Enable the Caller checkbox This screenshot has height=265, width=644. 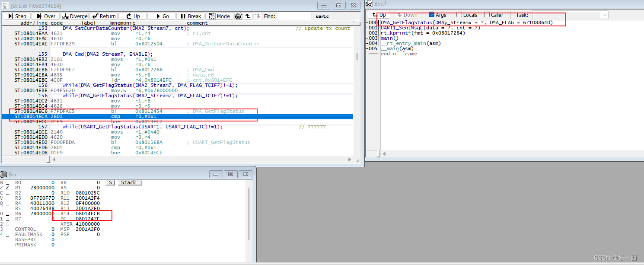tap(487, 15)
